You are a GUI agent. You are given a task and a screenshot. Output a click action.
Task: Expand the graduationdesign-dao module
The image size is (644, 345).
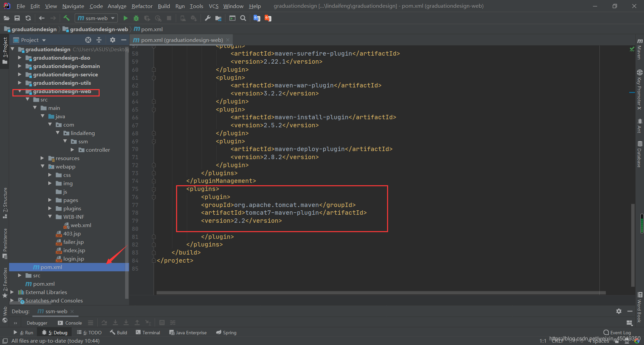point(19,58)
